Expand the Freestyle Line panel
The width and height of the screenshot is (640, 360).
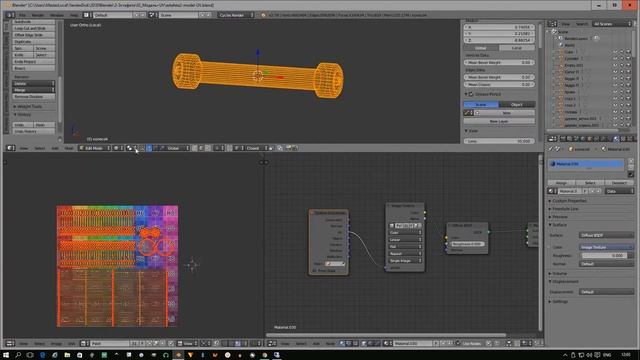click(565, 209)
